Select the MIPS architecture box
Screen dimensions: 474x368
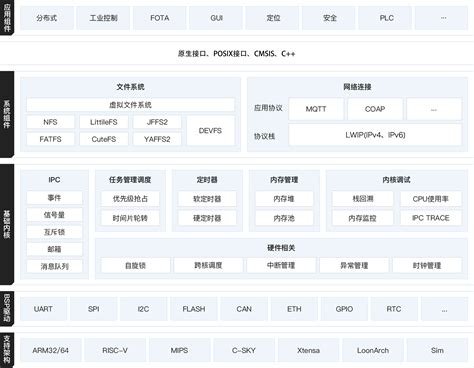(x=180, y=350)
